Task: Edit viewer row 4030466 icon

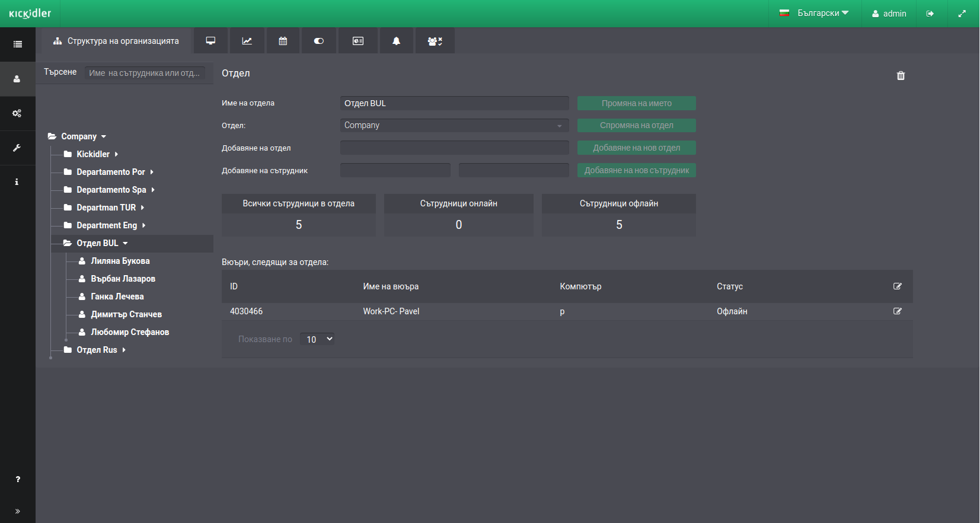Action: (x=898, y=311)
